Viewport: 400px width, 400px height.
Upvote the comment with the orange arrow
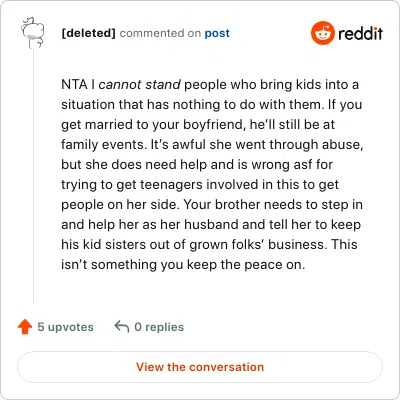click(25, 327)
